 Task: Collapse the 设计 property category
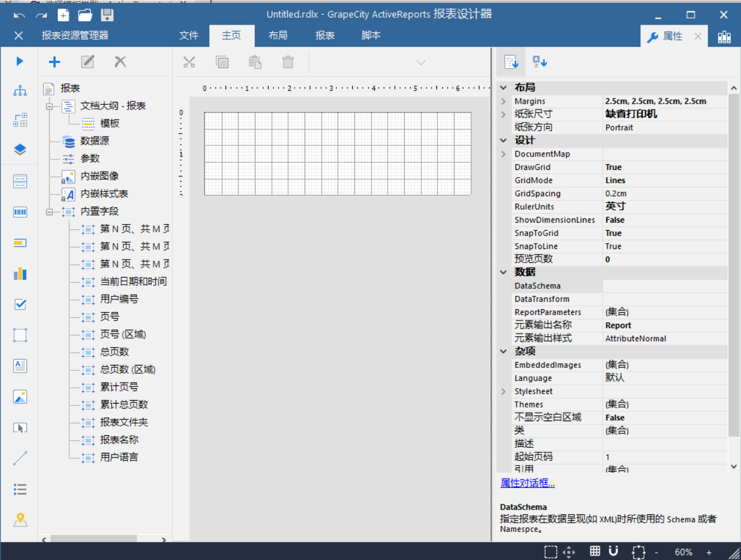click(503, 140)
